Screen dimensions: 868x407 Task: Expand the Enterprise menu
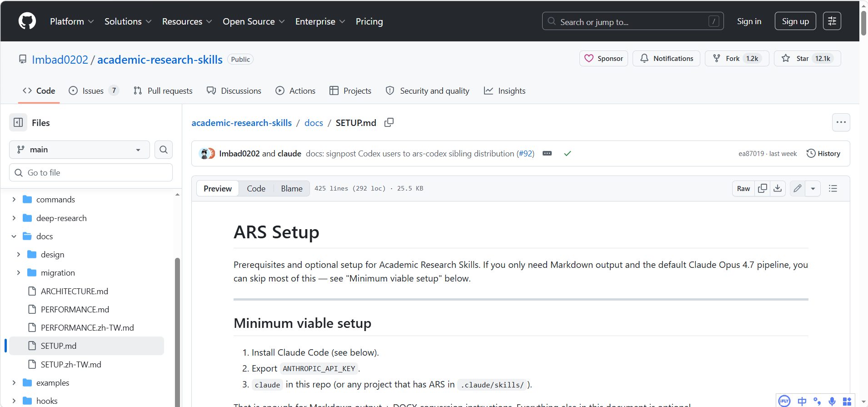pos(320,21)
